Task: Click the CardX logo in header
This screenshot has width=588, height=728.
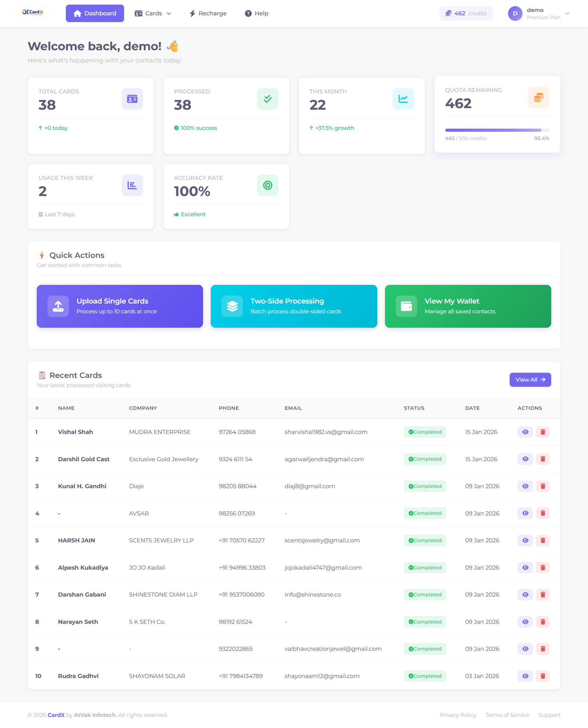Action: tap(33, 12)
